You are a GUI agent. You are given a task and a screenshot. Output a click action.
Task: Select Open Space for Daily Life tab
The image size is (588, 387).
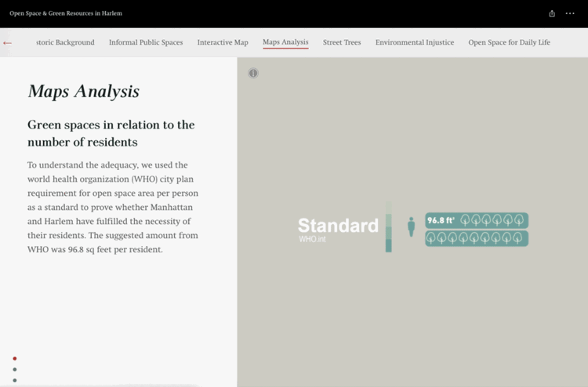[x=510, y=42]
